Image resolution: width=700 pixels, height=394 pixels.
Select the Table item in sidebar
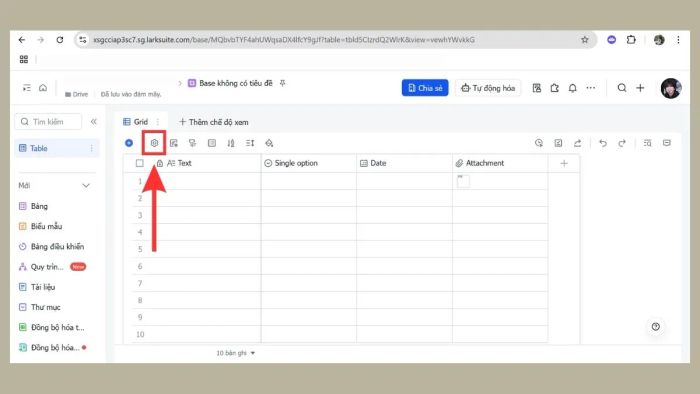(x=57, y=148)
